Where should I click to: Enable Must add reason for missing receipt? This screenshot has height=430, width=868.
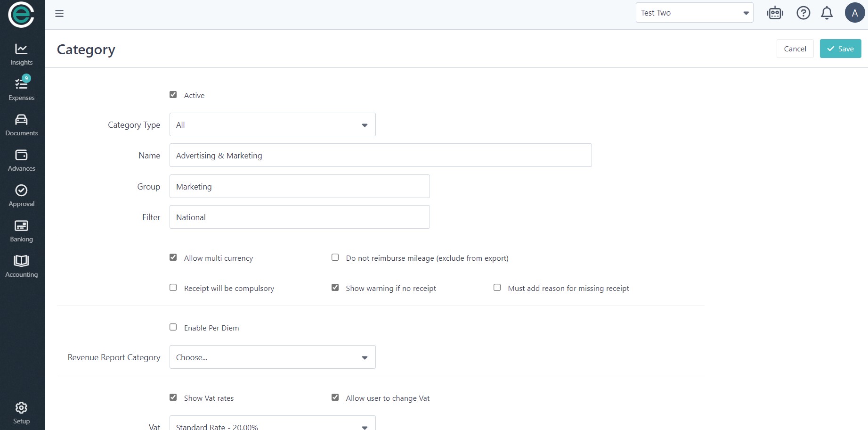pyautogui.click(x=497, y=288)
